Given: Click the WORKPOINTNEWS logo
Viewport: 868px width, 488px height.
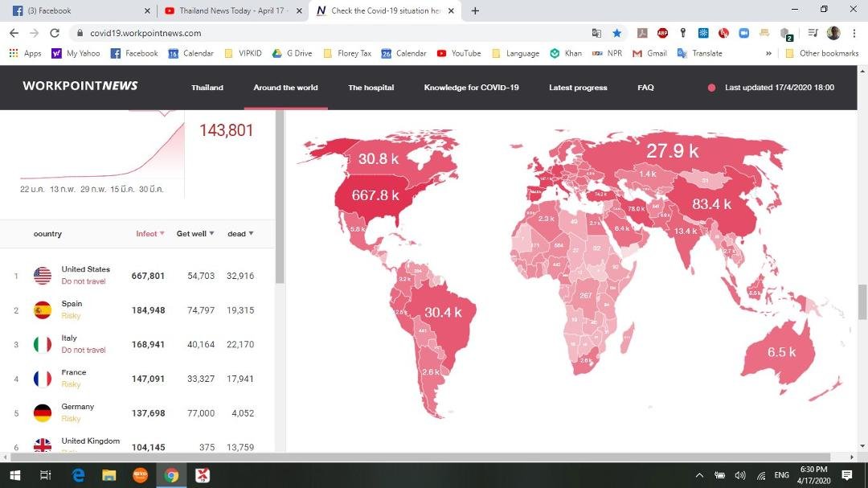Looking at the screenshot, I should point(80,86).
